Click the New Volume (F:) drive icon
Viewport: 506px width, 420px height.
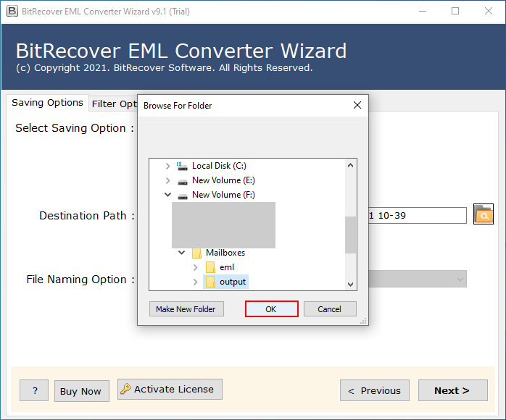tap(183, 196)
